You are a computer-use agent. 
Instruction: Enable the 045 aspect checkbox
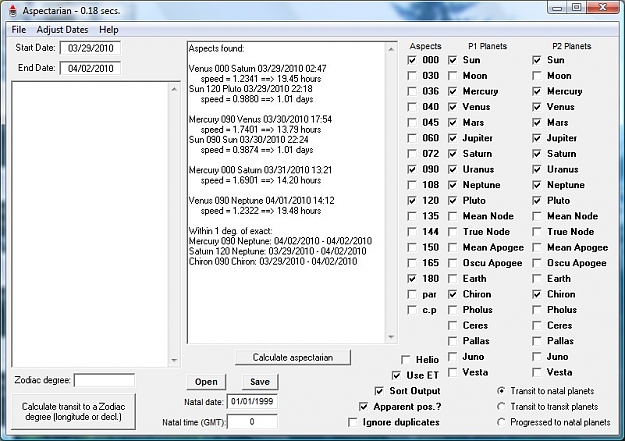412,122
